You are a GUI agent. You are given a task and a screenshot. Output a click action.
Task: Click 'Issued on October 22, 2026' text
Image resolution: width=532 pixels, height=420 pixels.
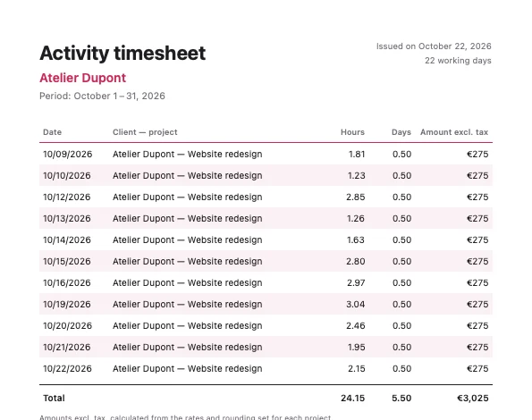(434, 46)
